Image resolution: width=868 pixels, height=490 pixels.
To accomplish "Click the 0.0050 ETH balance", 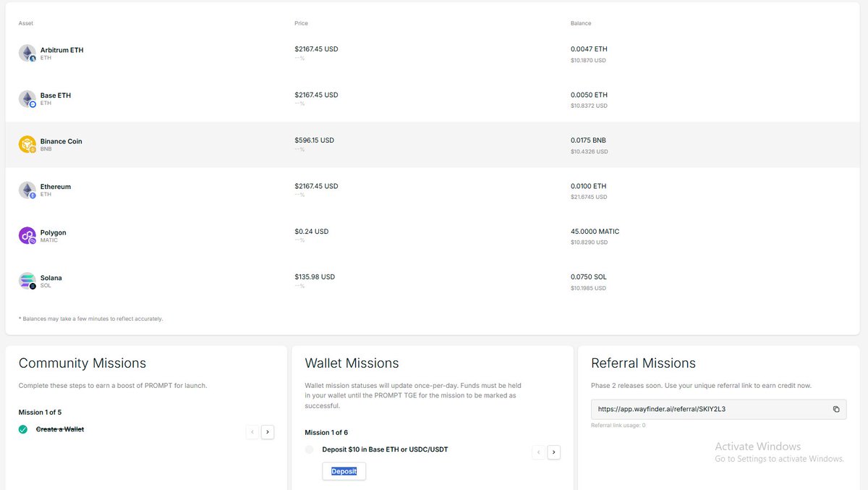I will pyautogui.click(x=589, y=95).
